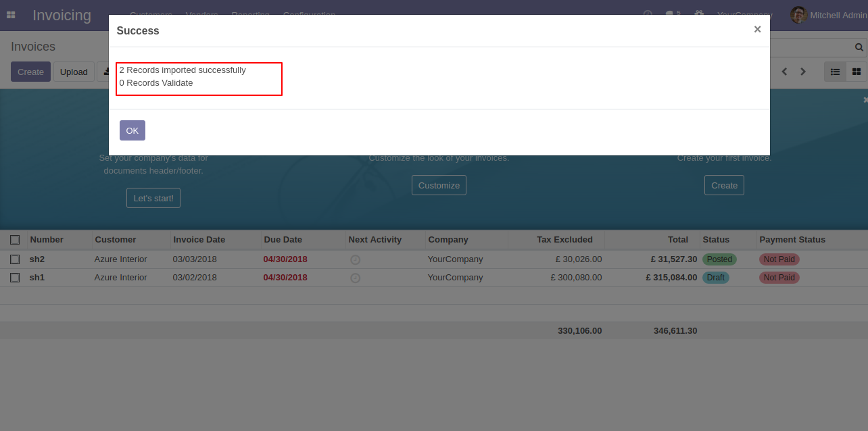Click the activity clock icon for sh2

(x=355, y=259)
